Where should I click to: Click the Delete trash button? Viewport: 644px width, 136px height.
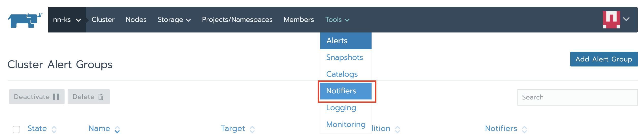pyautogui.click(x=88, y=97)
